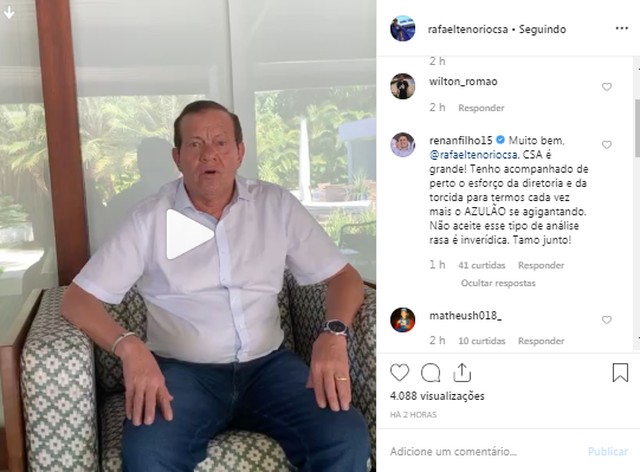Like matheush018_'s comment heart

[607, 320]
